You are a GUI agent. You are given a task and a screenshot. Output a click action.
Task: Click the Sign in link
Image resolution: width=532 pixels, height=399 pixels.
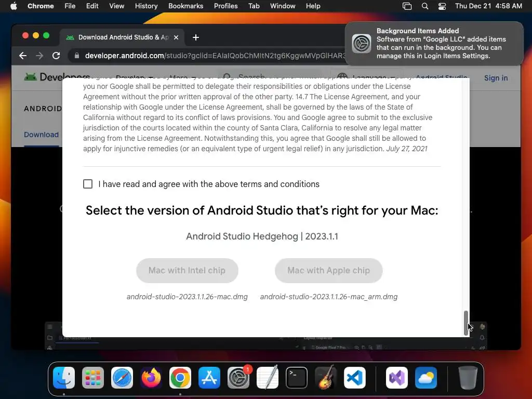tap(496, 78)
